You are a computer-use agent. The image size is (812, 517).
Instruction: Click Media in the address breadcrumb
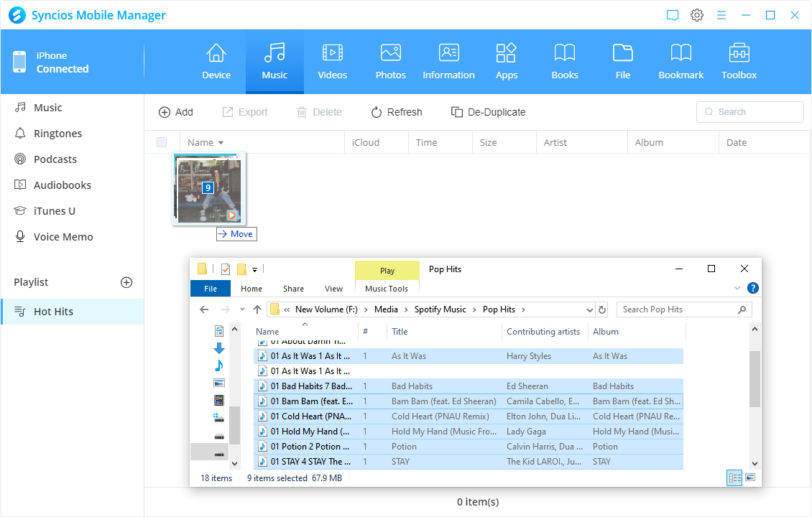386,309
